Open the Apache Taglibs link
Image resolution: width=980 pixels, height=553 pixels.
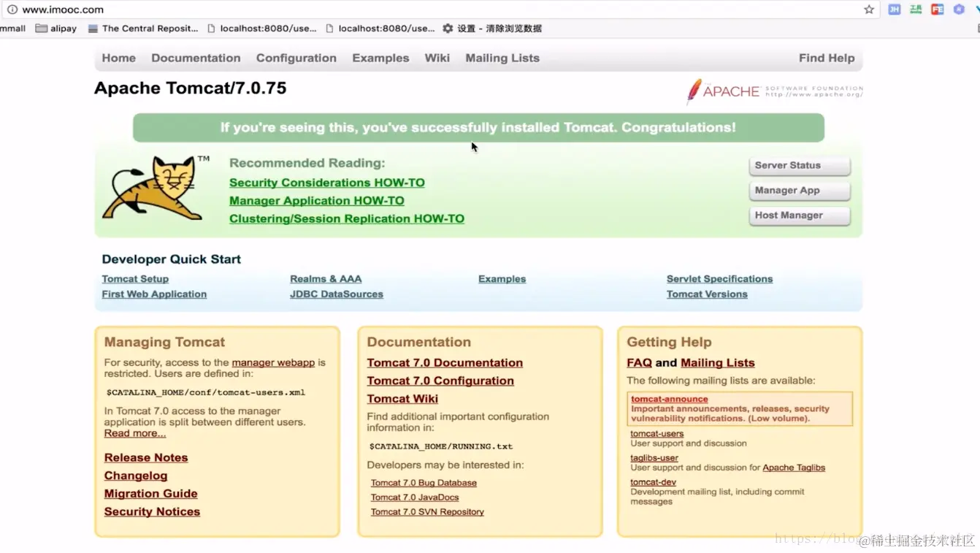point(794,468)
